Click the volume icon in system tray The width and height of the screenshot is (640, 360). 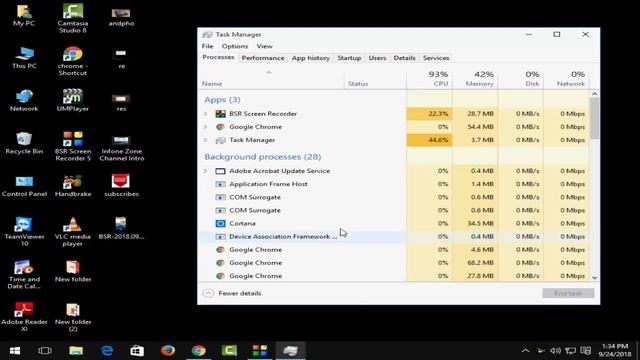pos(555,351)
